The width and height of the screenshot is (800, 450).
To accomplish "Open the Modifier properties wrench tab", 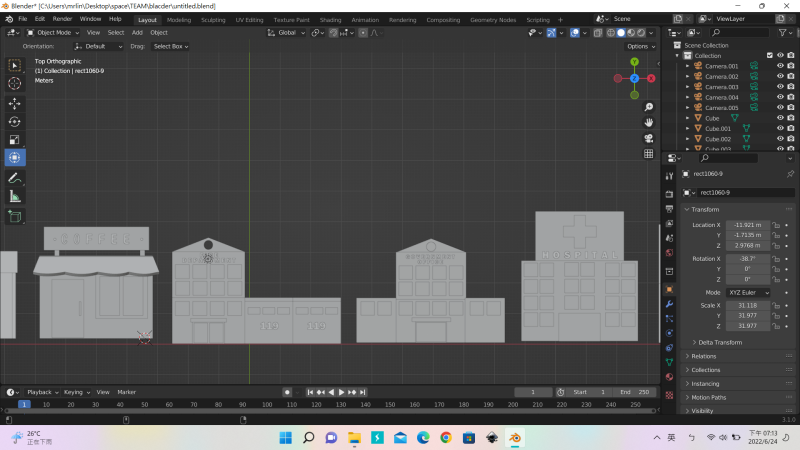I will coord(669,303).
